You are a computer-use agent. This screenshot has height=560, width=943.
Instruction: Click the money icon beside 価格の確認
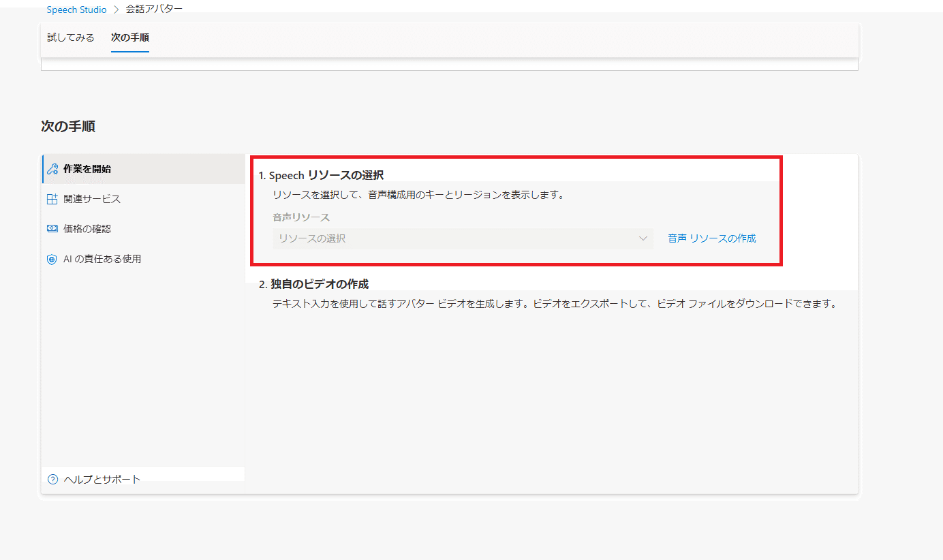(x=52, y=229)
